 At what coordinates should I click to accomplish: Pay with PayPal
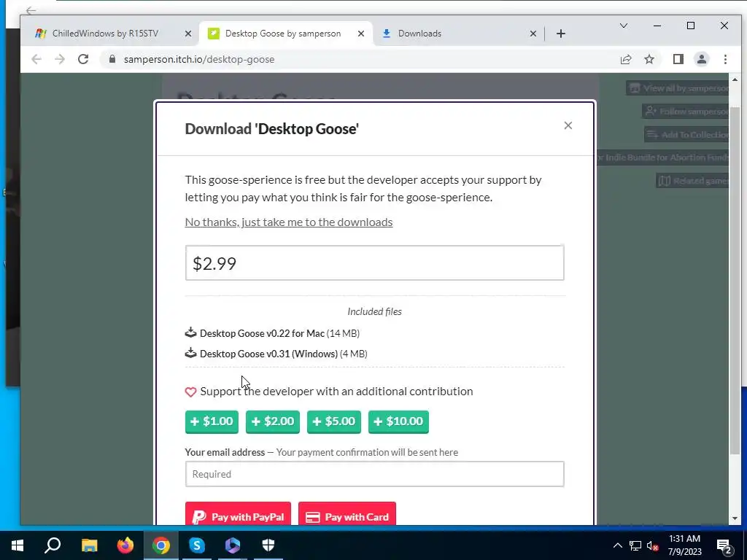click(238, 514)
